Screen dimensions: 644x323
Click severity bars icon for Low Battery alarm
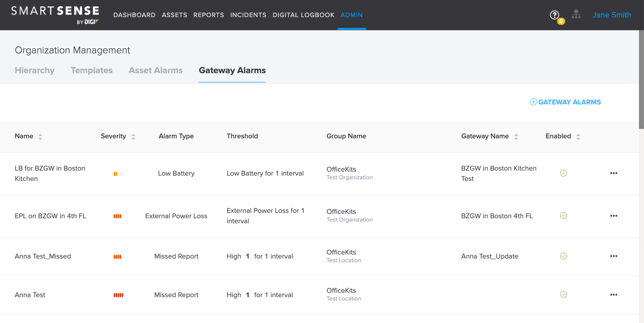(118, 174)
